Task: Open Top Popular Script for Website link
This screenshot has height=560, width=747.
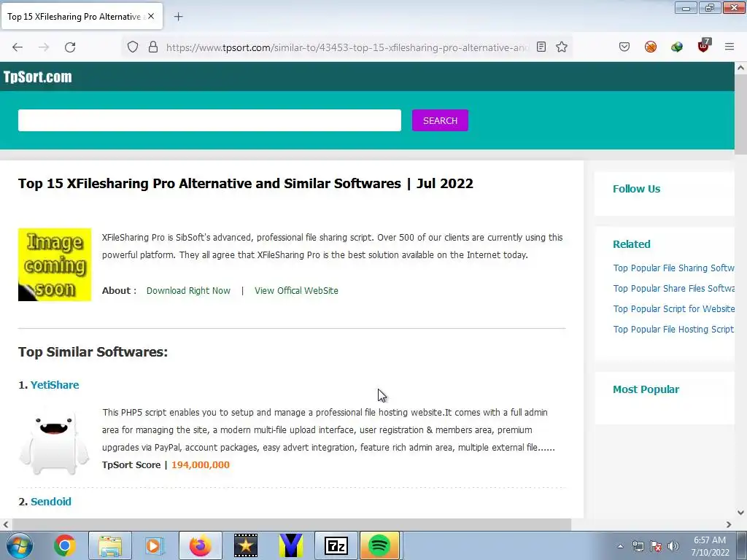Action: 673,309
